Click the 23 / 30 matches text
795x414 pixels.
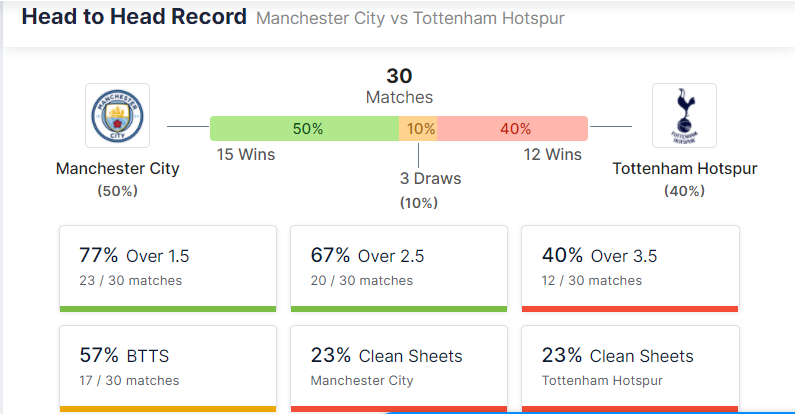pyautogui.click(x=130, y=281)
